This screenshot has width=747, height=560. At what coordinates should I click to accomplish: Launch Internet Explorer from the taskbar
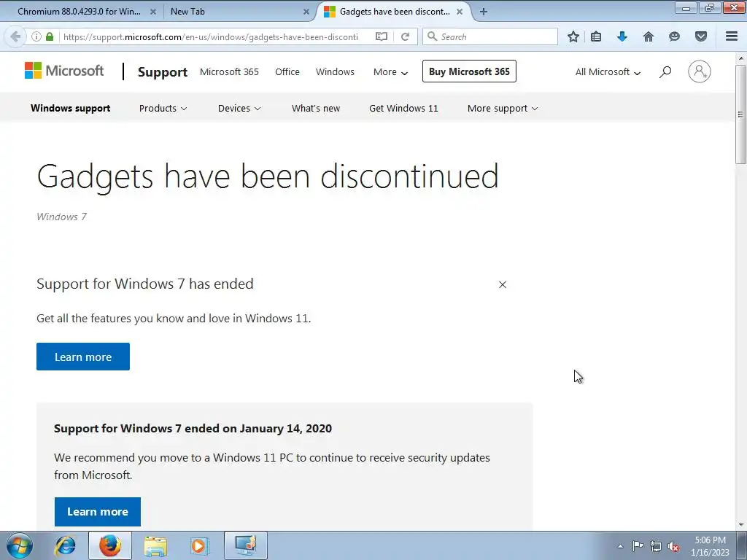pos(65,545)
